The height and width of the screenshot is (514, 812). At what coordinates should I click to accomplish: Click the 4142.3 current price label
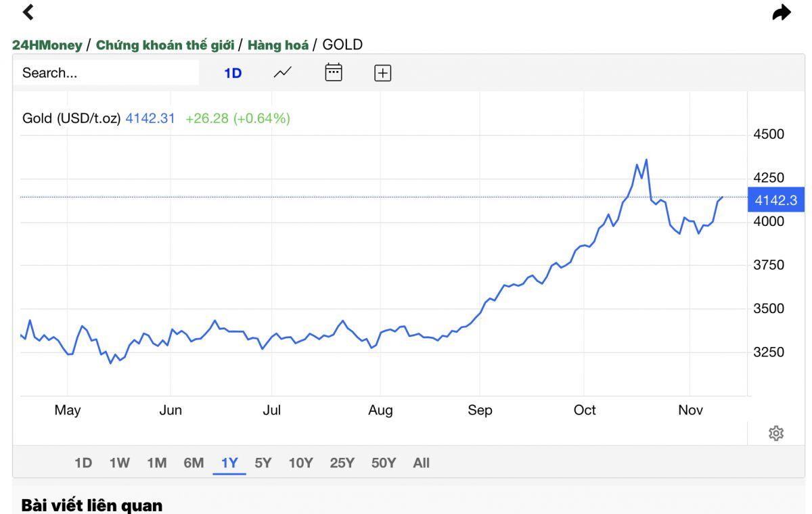coord(775,200)
